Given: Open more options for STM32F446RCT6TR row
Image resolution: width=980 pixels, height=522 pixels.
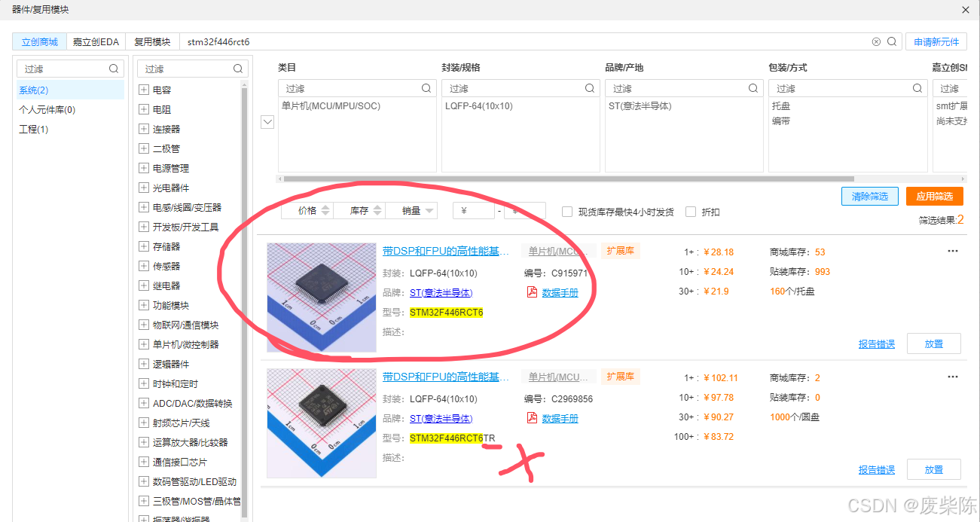Looking at the screenshot, I should tap(953, 377).
